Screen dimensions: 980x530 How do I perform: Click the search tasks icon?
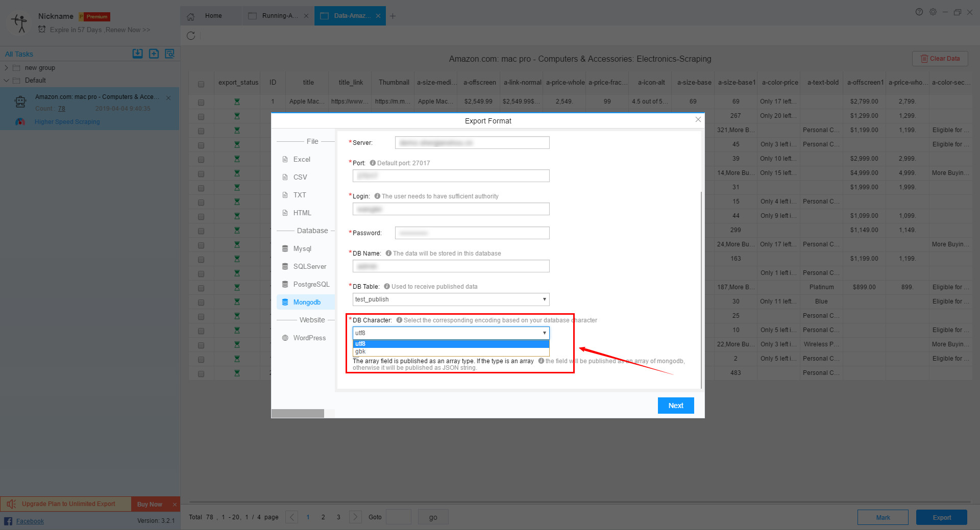[170, 54]
